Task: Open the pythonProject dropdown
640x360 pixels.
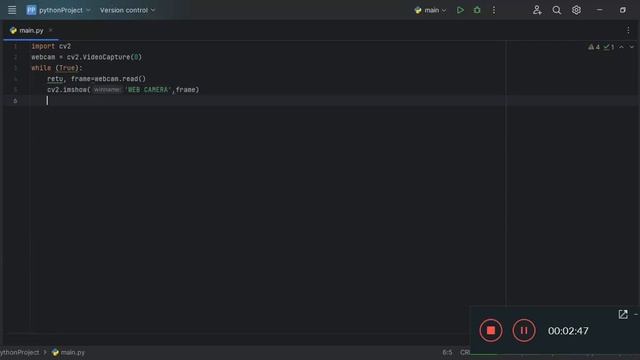Action: pos(64,10)
